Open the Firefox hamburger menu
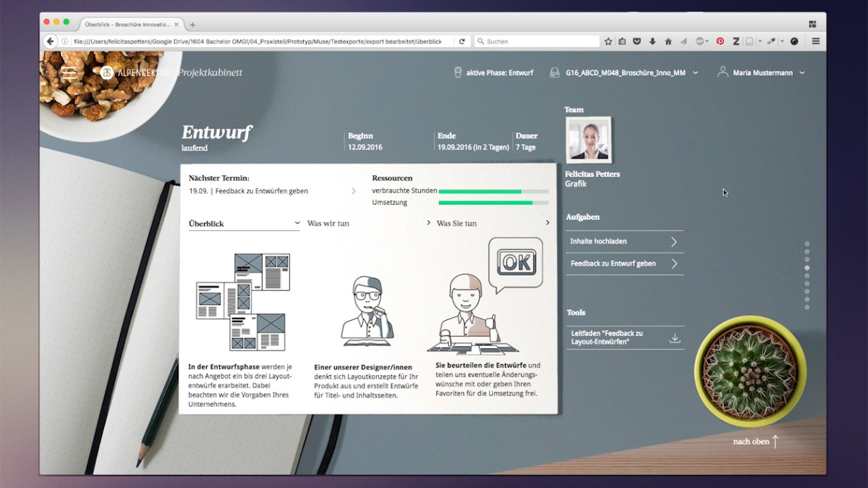868x488 pixels. point(816,41)
